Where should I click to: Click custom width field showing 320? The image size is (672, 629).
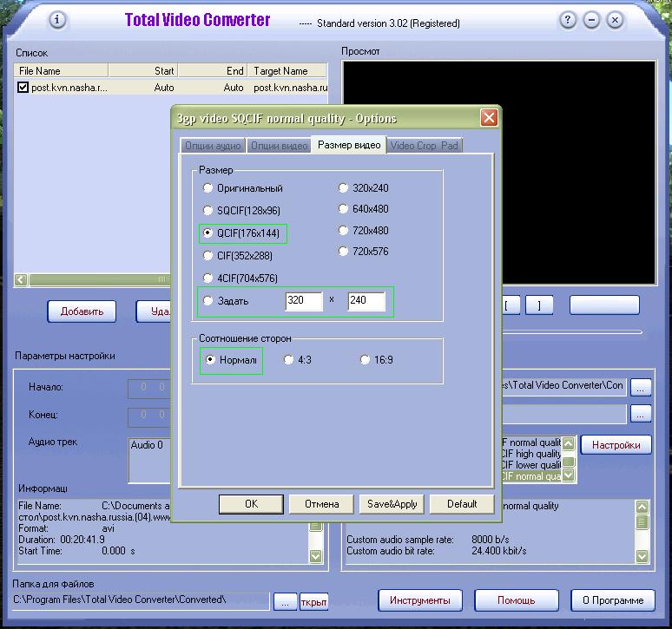pyautogui.click(x=303, y=301)
